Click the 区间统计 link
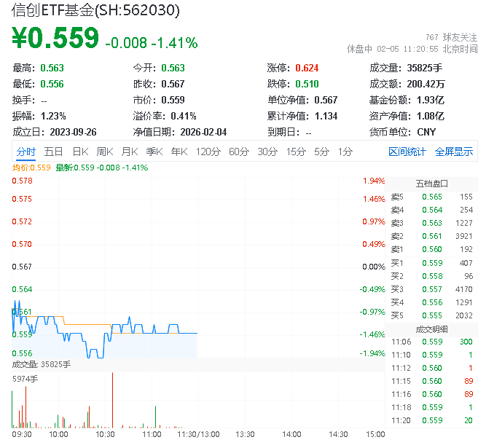Viewport: 478px width, 448px height. click(x=407, y=152)
